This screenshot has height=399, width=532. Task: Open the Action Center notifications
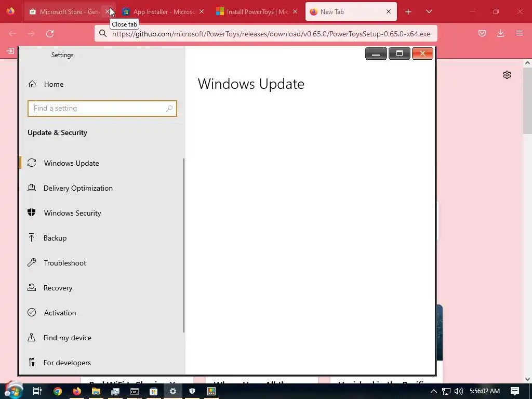coord(515,391)
